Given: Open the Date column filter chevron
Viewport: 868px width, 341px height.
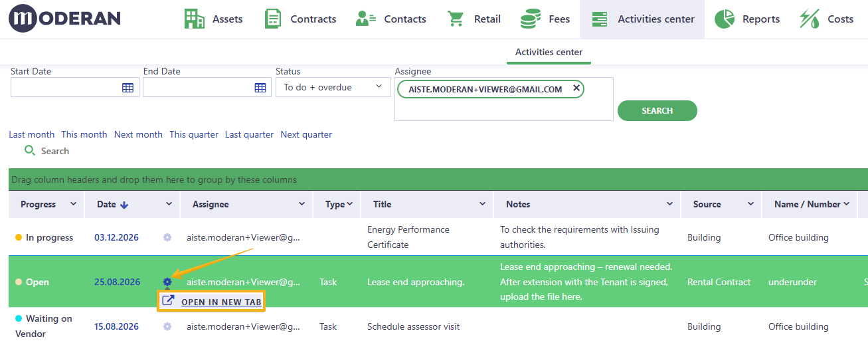Looking at the screenshot, I should (x=169, y=204).
